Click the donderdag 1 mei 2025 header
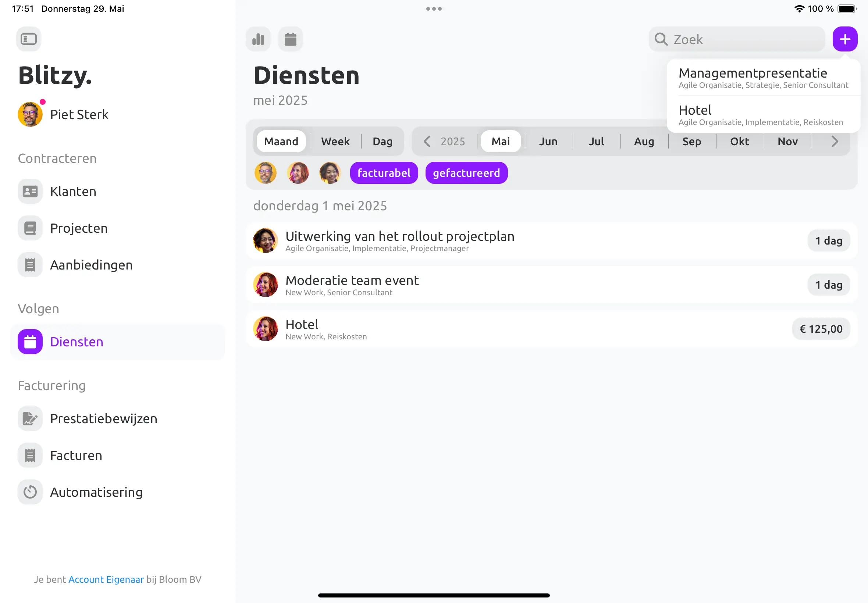Viewport: 868px width, 603px height. (x=320, y=206)
